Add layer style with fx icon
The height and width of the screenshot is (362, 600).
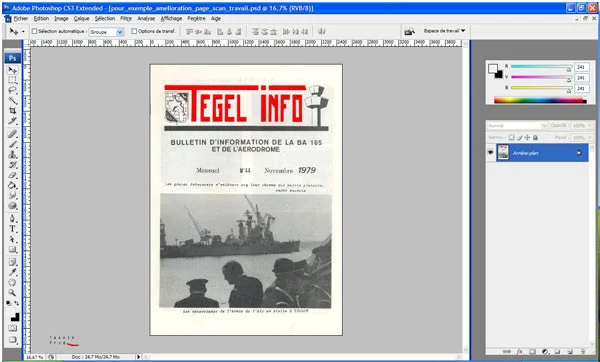[x=520, y=351]
